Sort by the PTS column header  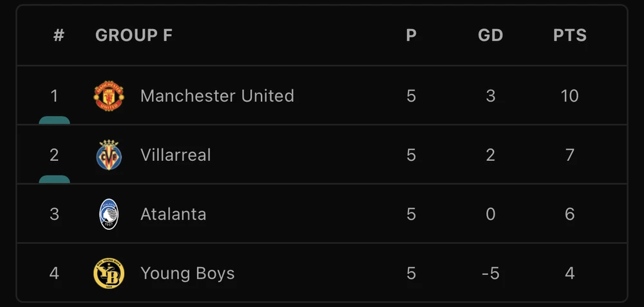[x=570, y=35]
